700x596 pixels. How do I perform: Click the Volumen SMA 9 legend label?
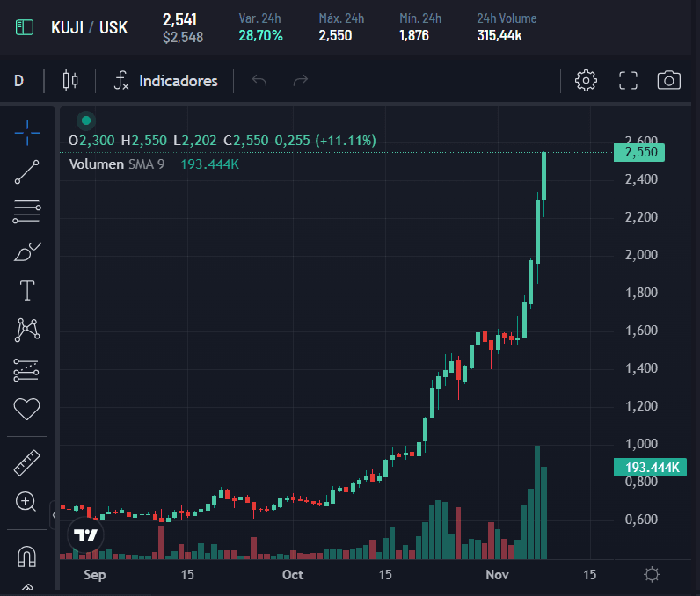[x=116, y=164]
